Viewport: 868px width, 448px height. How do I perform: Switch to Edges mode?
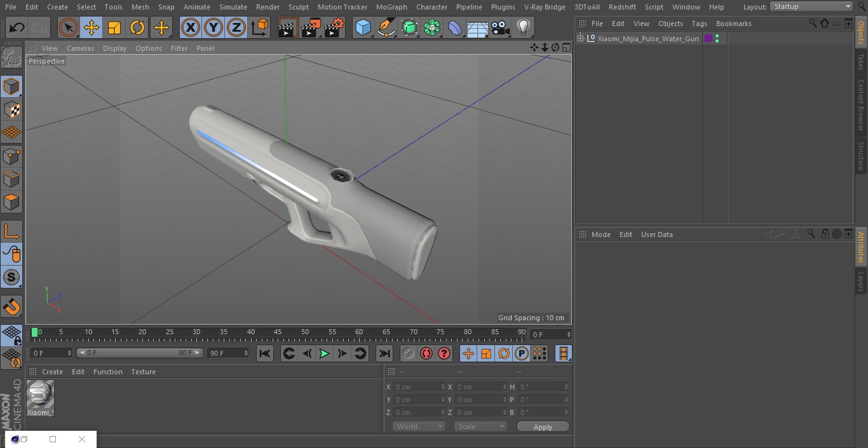pyautogui.click(x=11, y=179)
